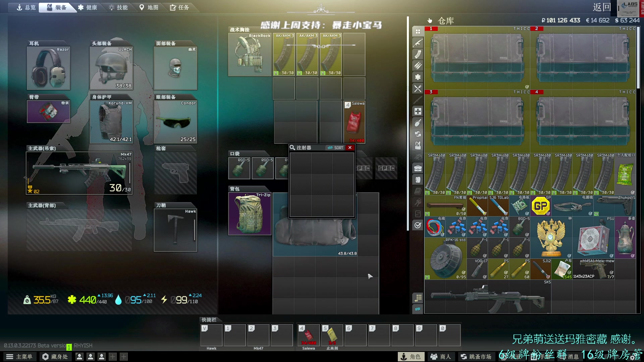644x362 pixels.
Task: Click the 返回 back button
Action: tap(601, 7)
